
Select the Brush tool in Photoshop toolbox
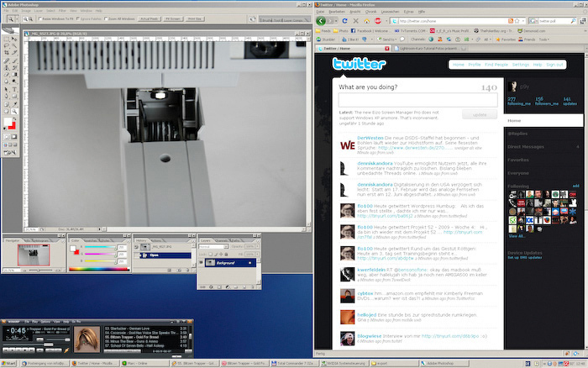click(x=14, y=60)
